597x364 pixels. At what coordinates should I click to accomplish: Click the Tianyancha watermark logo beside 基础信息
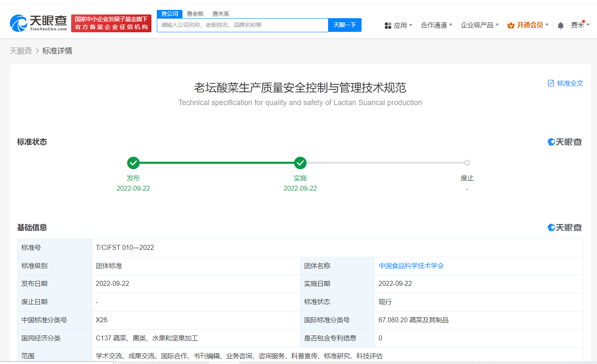click(565, 227)
